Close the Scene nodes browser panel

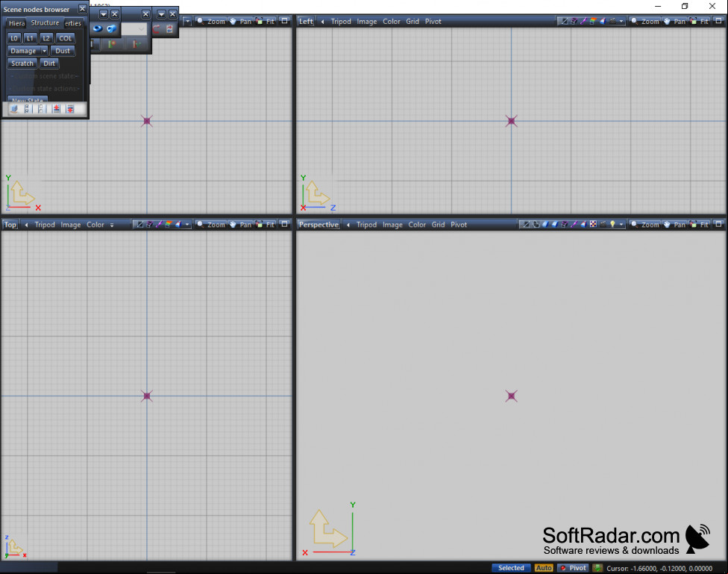[x=82, y=9]
